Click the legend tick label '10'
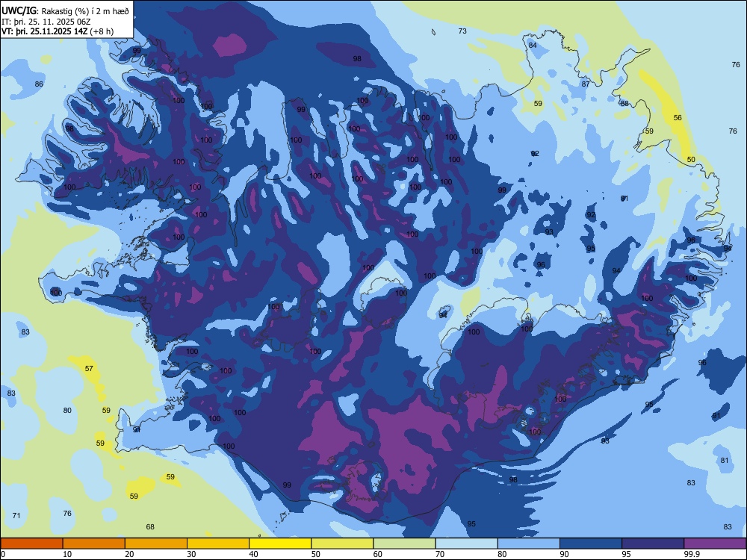The height and width of the screenshot is (560, 747). (68, 554)
